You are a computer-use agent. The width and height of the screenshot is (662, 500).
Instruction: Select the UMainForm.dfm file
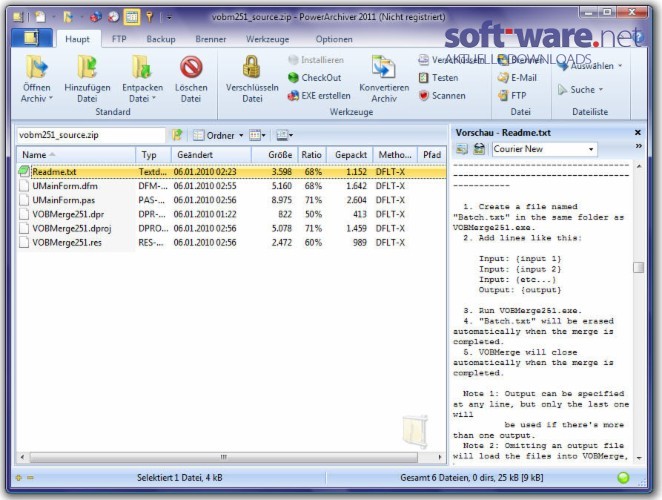tap(65, 186)
